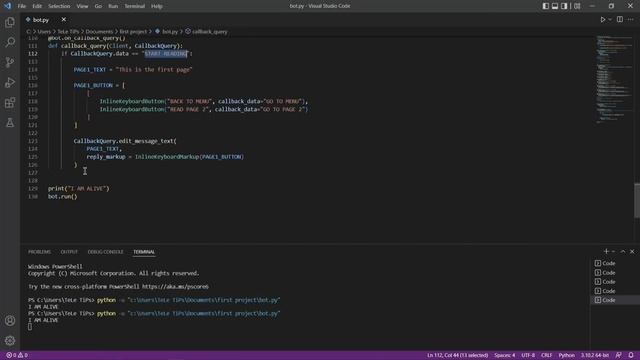Open editor More Actions ellipsis
640x360 pixels.
[631, 20]
